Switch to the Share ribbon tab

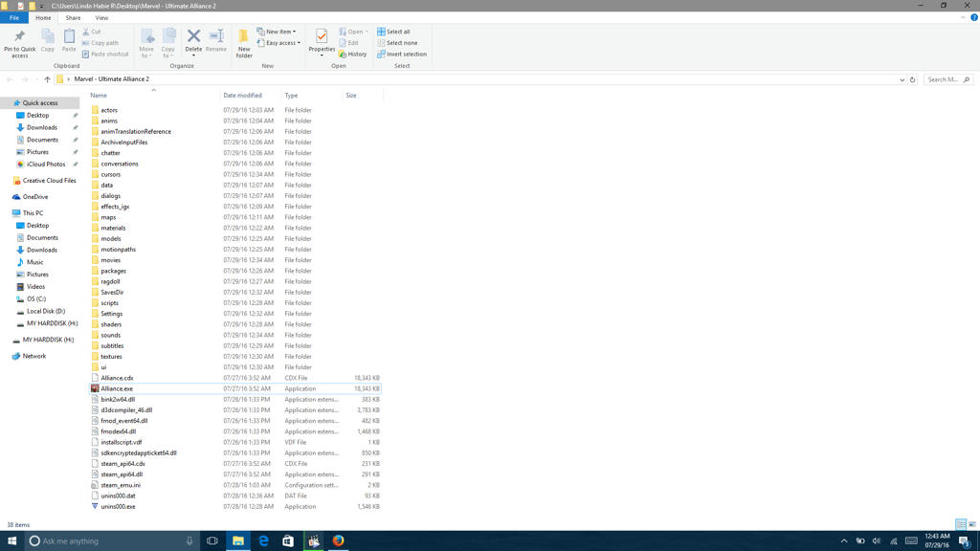click(x=73, y=18)
